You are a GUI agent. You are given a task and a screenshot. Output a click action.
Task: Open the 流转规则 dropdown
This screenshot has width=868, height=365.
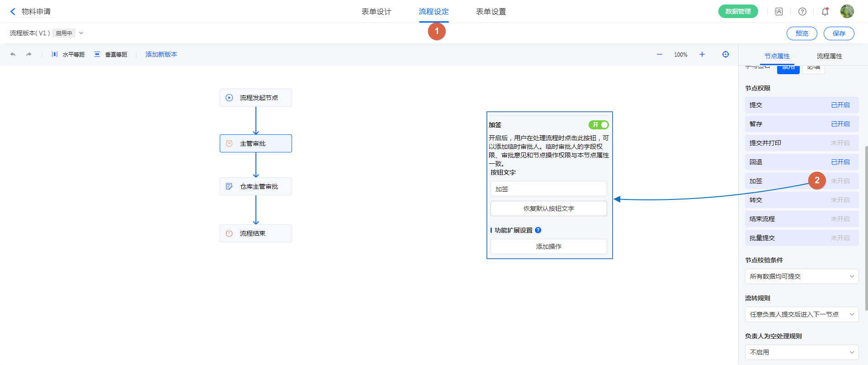click(x=802, y=314)
